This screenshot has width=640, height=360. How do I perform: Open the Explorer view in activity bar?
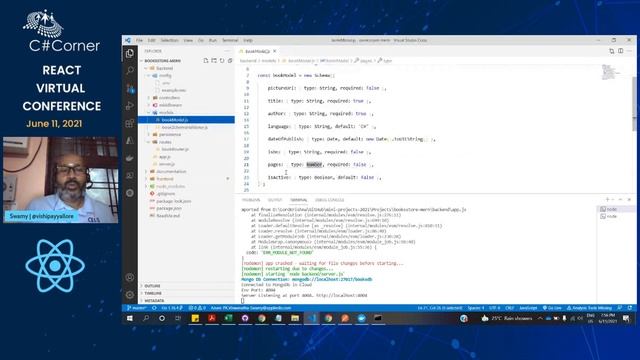(x=130, y=53)
